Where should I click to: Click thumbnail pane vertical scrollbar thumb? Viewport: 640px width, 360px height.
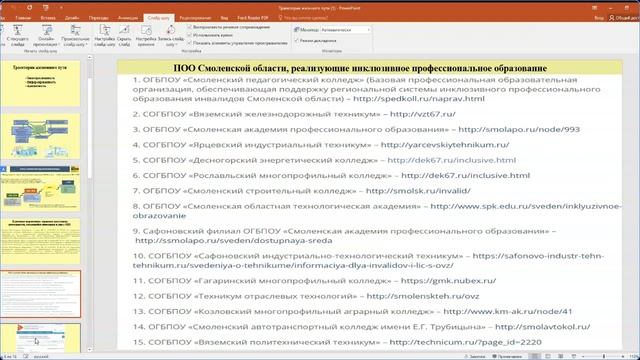coord(90,127)
